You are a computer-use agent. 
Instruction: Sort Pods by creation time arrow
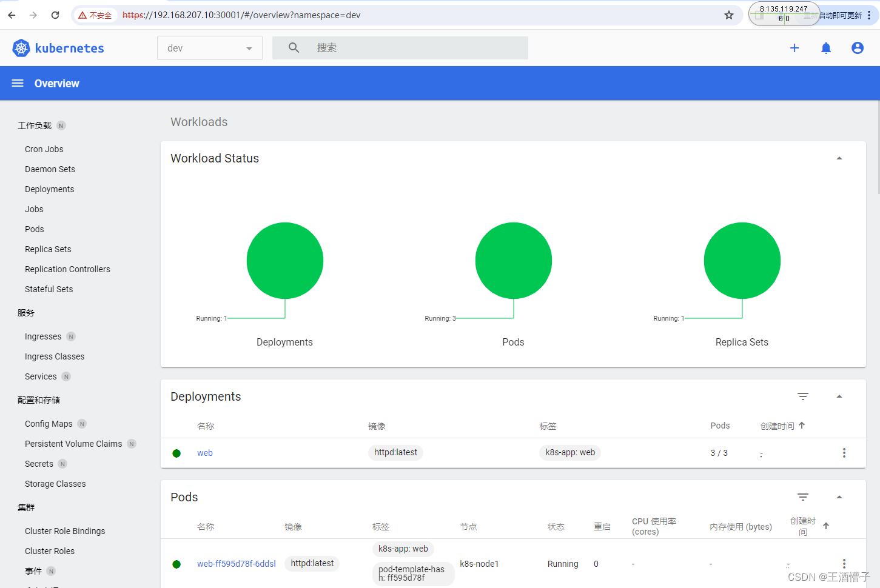coord(826,526)
